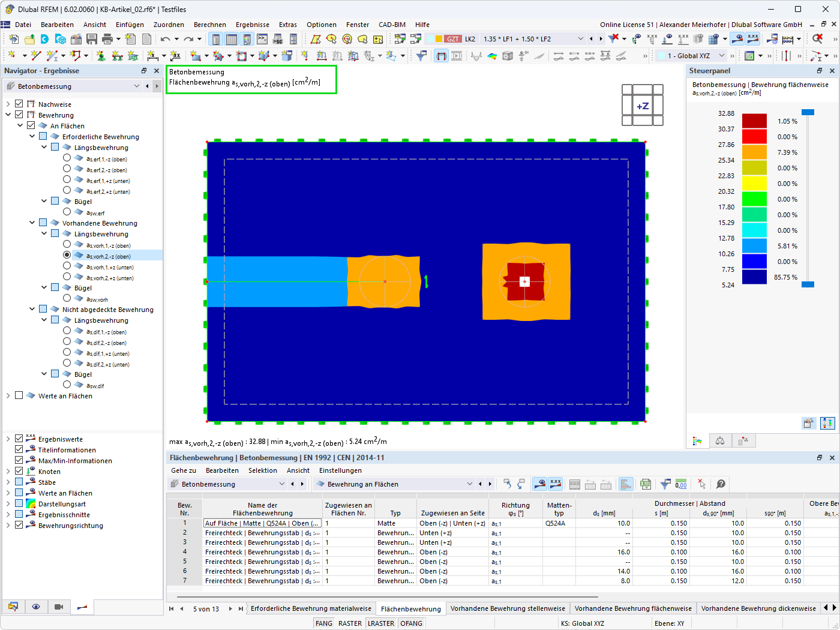Uncheck the Nachweise checkbox

(x=19, y=104)
